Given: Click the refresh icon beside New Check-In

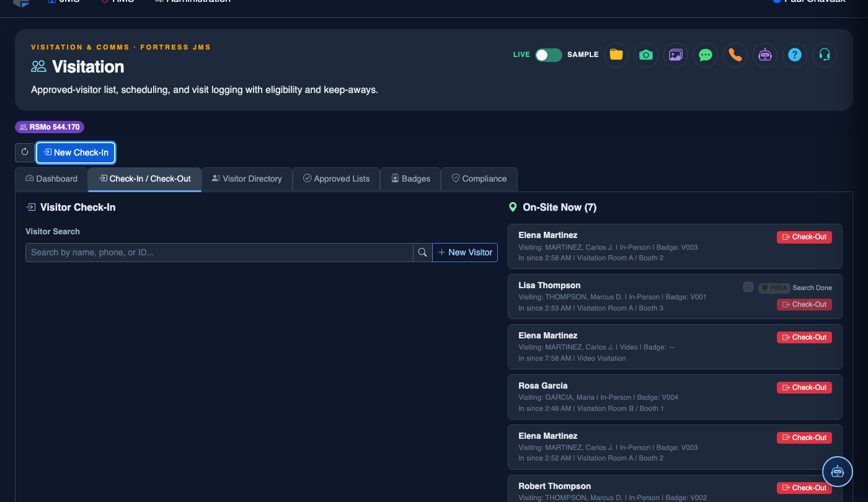Looking at the screenshot, I should point(25,152).
